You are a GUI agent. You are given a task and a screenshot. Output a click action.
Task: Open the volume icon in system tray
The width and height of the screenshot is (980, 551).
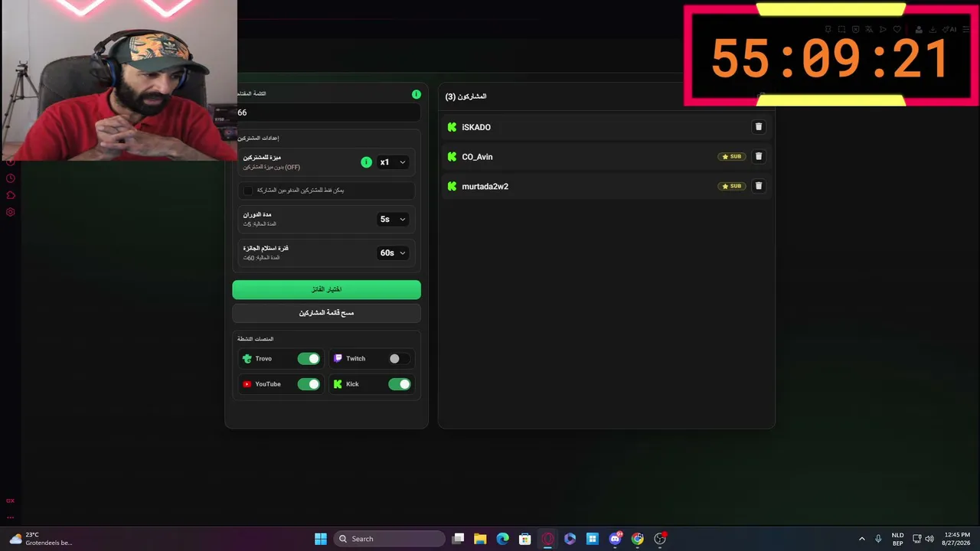pos(929,539)
